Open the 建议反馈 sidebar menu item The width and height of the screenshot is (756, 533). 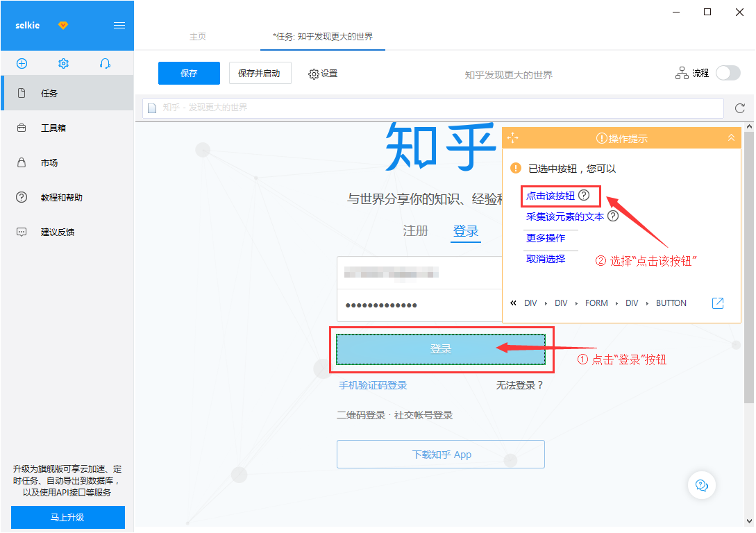(67, 232)
